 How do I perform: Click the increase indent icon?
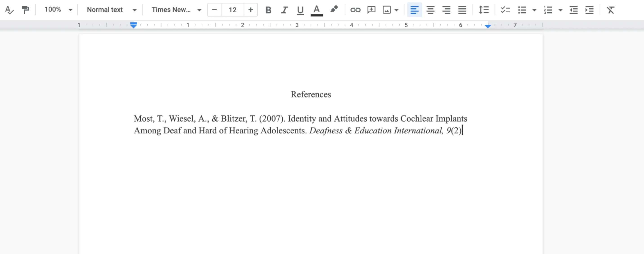point(590,10)
